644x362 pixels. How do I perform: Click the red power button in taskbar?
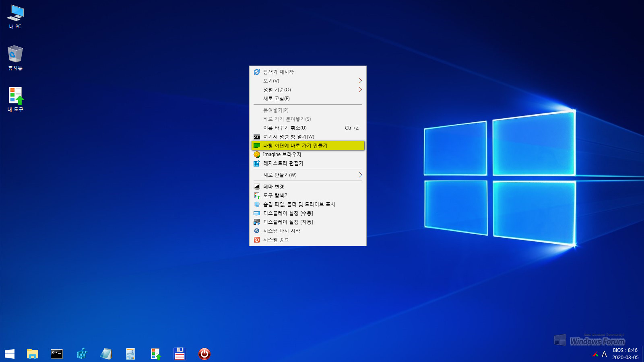click(x=204, y=354)
